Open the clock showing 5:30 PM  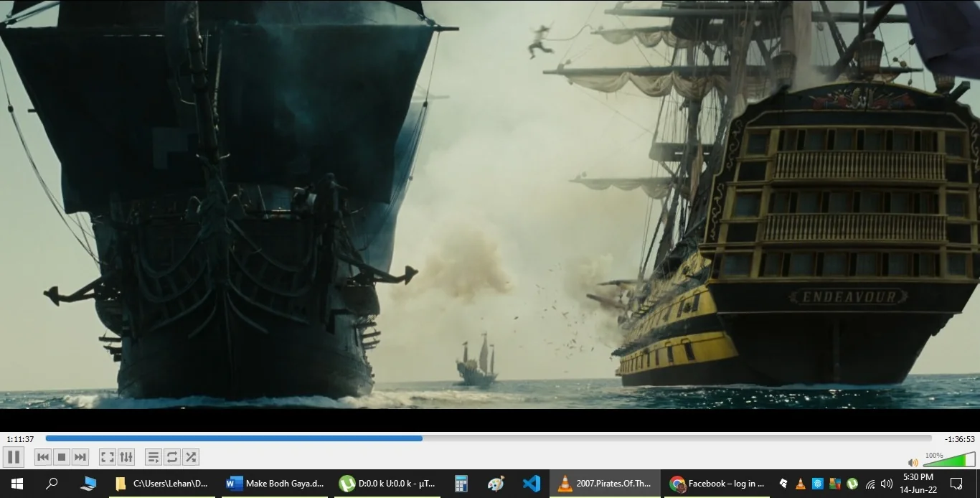[918, 484]
